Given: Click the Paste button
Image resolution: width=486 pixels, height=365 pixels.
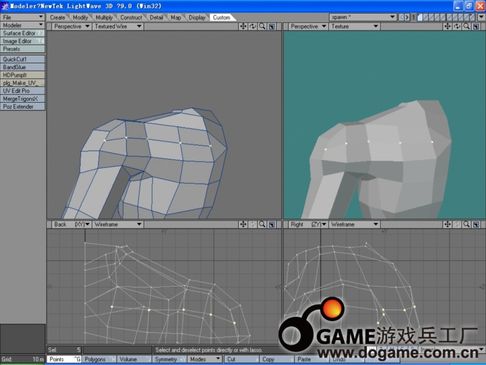Looking at the screenshot, I should [312, 359].
